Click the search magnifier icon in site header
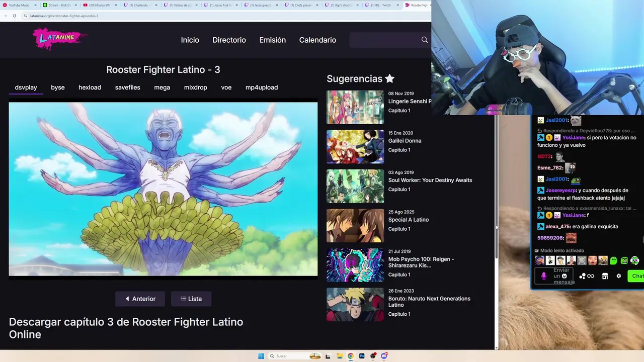 coord(425,40)
